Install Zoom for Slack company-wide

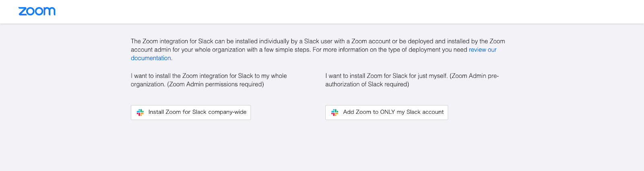191,113
